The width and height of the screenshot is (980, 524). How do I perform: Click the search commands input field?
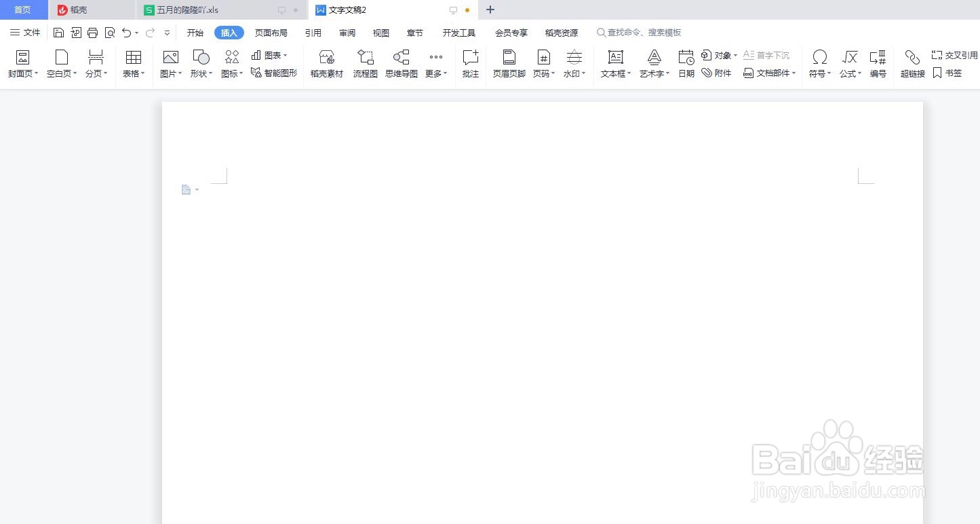(640, 32)
